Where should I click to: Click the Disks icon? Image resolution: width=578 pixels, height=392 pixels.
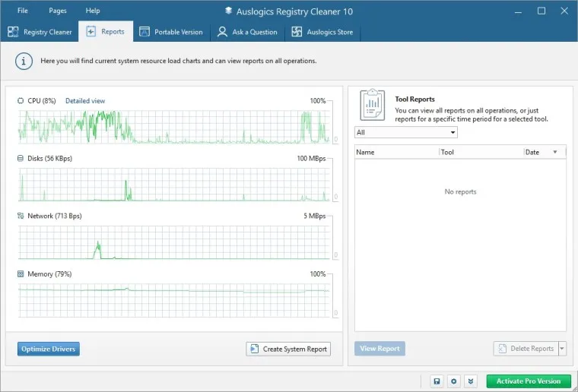coord(21,158)
